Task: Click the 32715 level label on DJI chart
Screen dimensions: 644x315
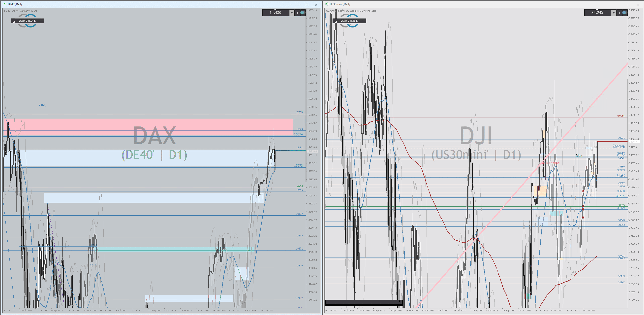Action: click(621, 276)
